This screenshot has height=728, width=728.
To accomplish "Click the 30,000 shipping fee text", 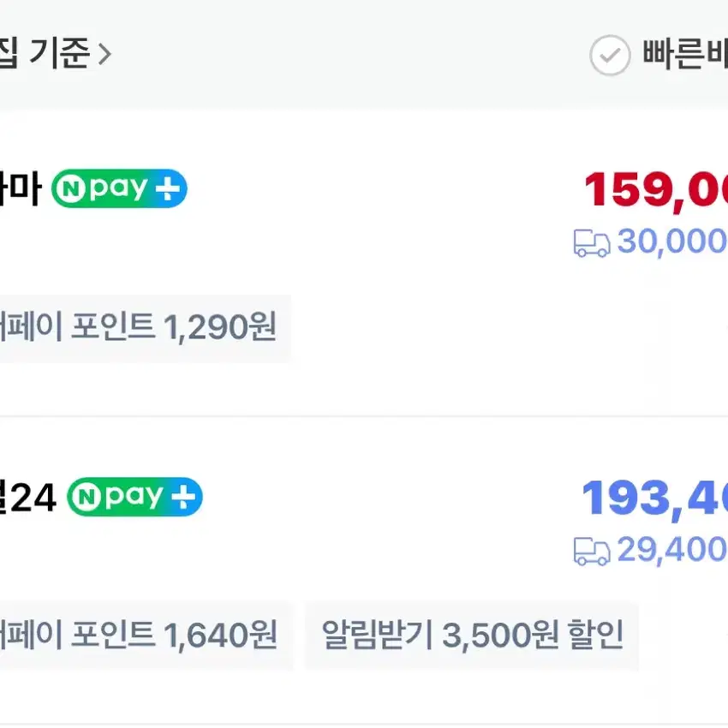I will (672, 242).
